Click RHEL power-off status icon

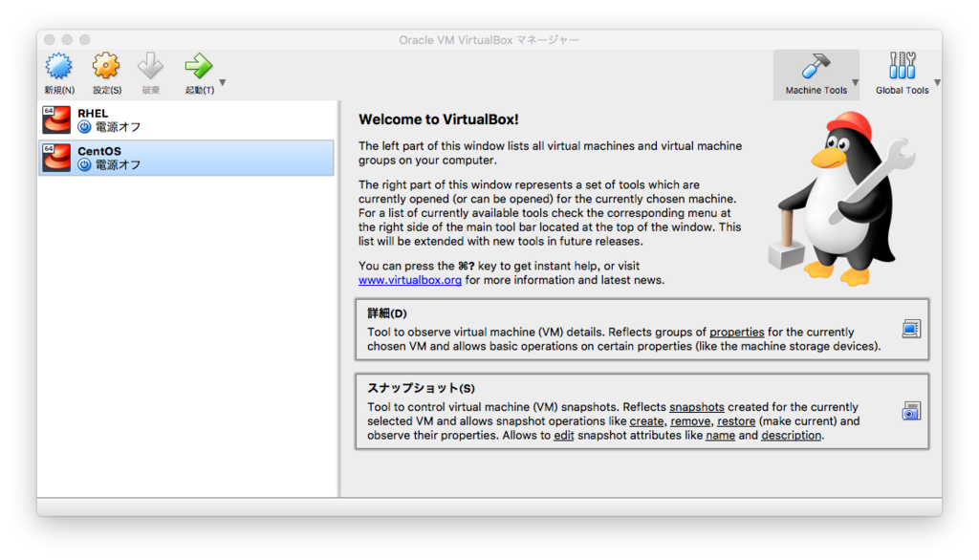tap(84, 127)
